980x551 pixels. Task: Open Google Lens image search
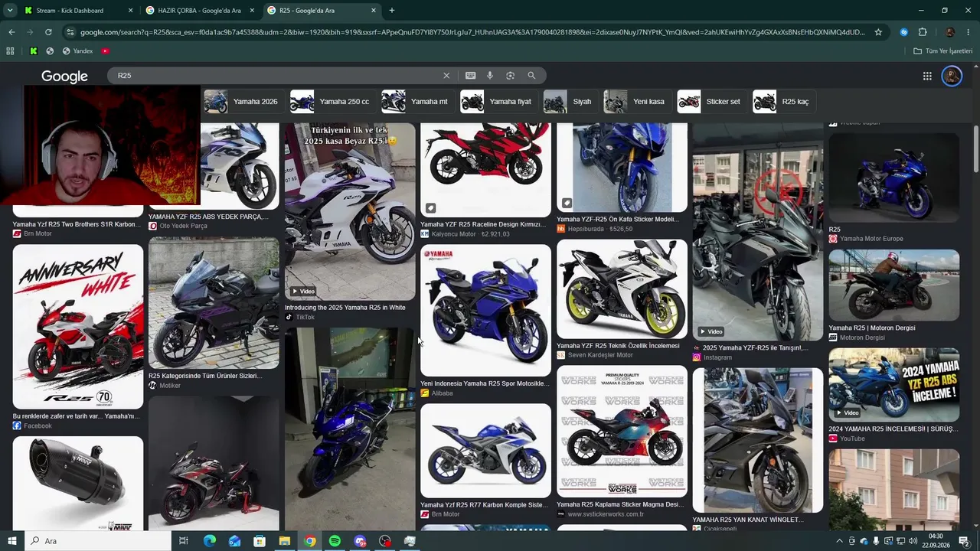[x=510, y=76]
